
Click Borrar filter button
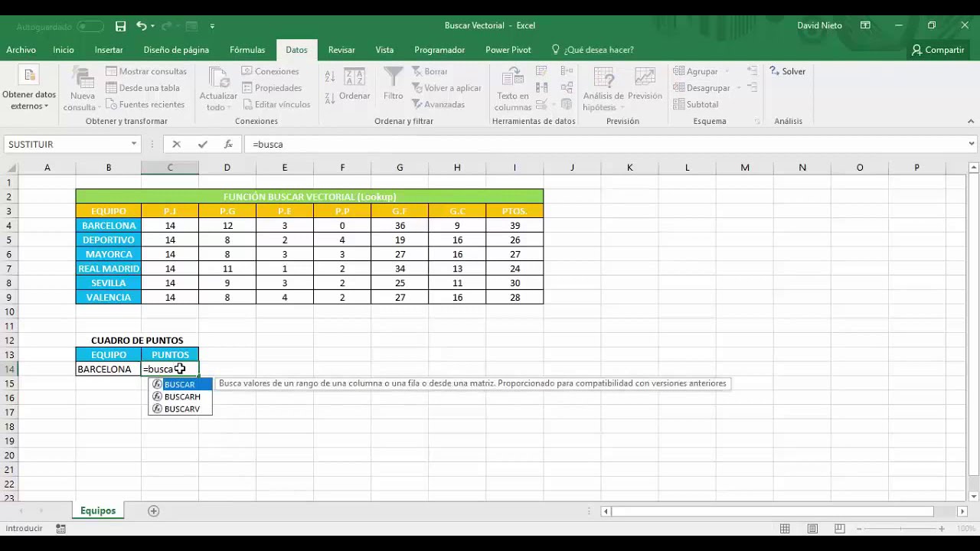pos(430,71)
